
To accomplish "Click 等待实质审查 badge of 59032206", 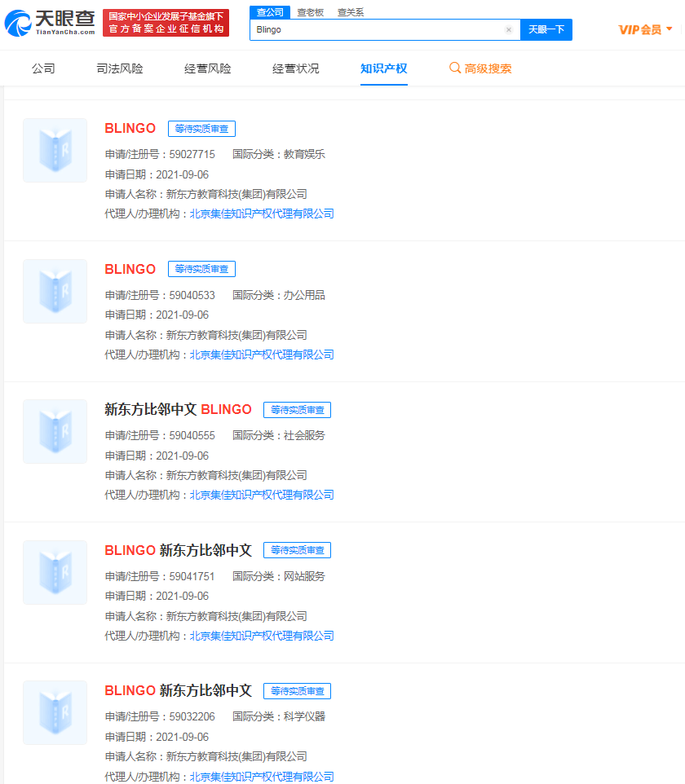I will click(x=297, y=691).
